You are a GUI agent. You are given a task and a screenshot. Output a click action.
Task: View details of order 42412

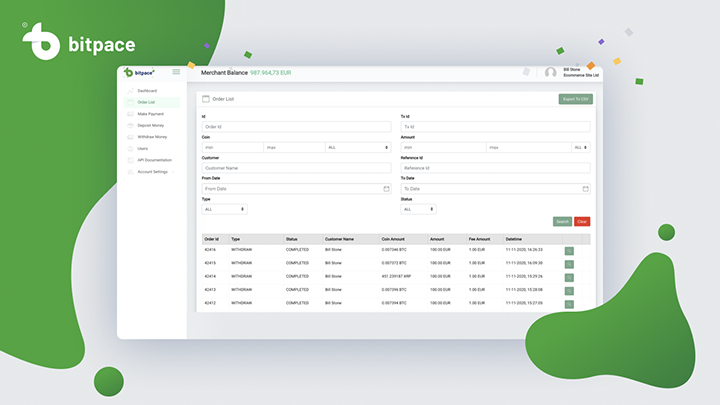tap(569, 304)
